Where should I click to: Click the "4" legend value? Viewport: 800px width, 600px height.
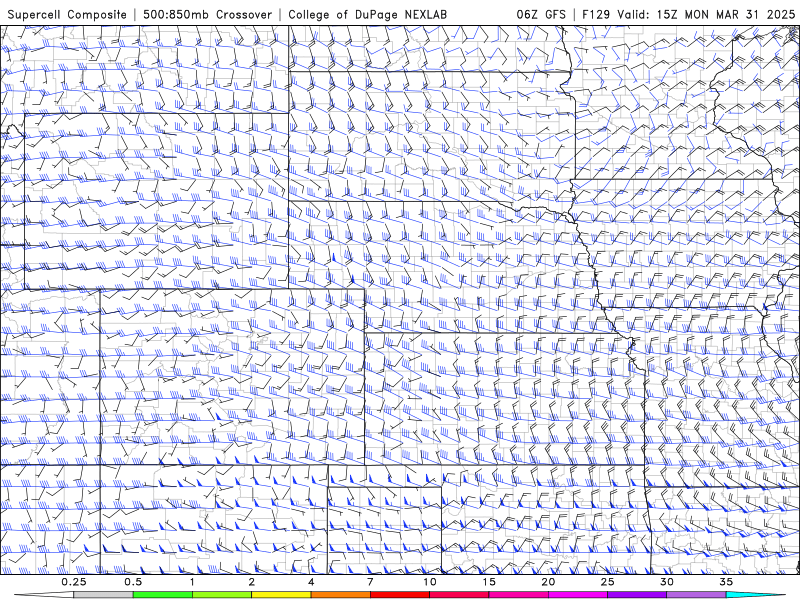click(x=311, y=582)
